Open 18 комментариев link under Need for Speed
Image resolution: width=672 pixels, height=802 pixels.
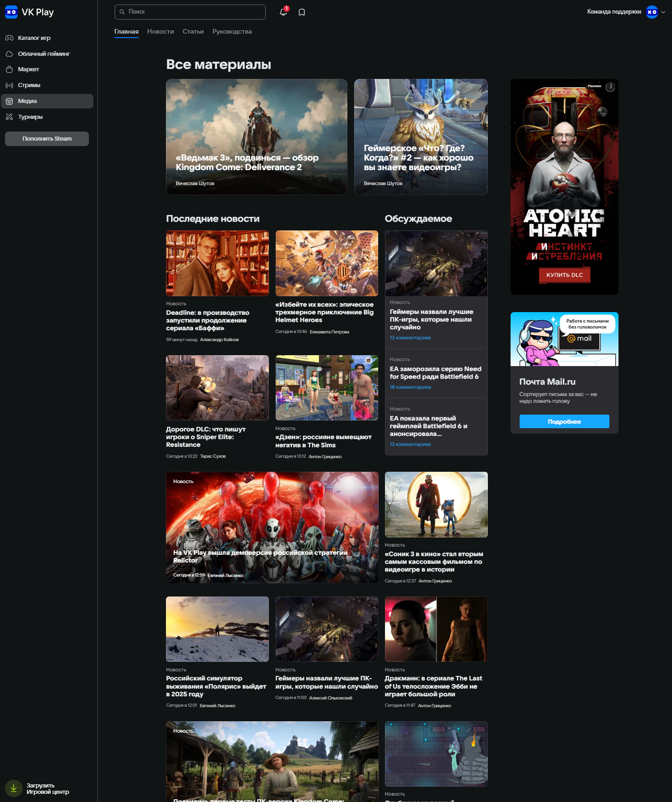[410, 387]
